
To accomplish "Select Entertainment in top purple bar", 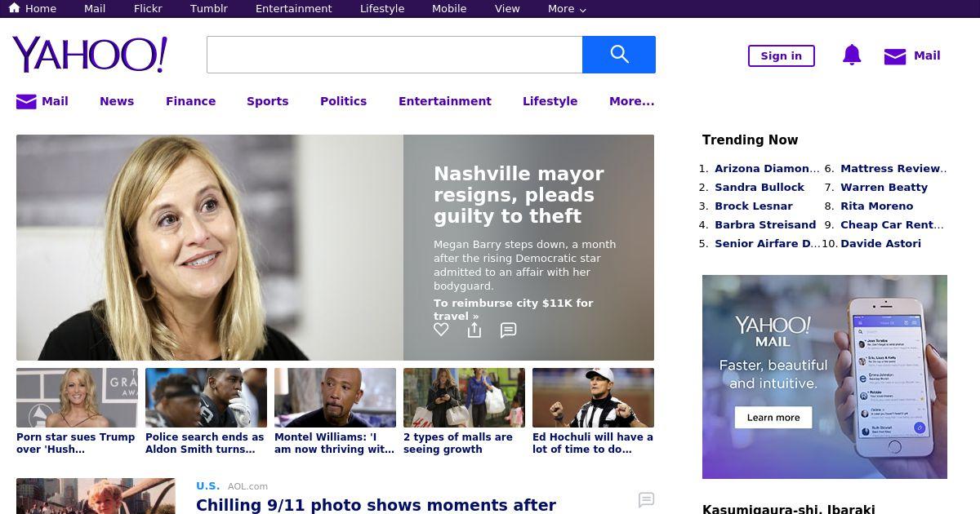I will point(294,9).
